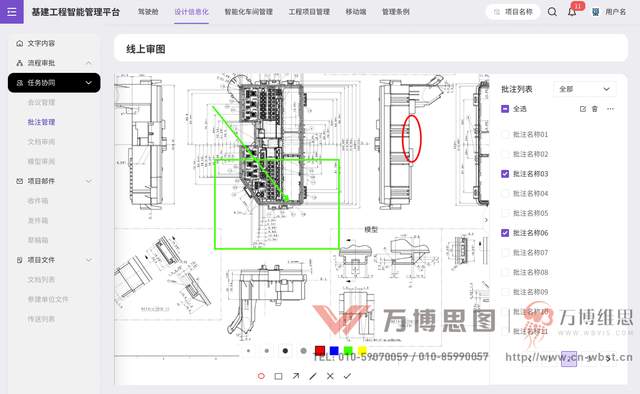Confirm annotation with the checkmark icon
The width and height of the screenshot is (640, 394).
(347, 376)
